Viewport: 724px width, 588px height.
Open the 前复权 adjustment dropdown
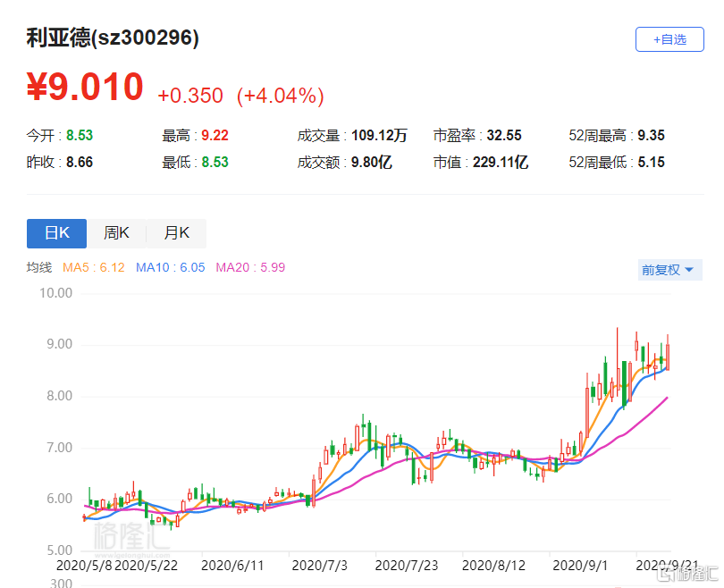(670, 270)
